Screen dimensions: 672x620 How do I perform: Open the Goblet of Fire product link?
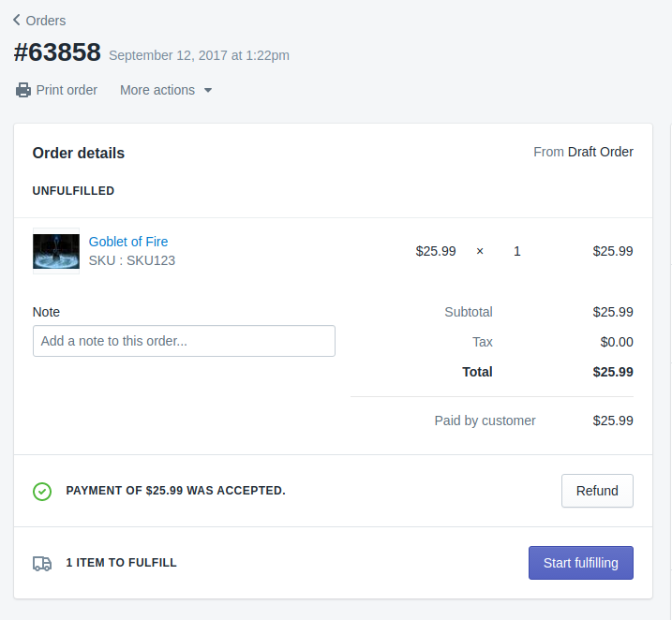pyautogui.click(x=128, y=242)
